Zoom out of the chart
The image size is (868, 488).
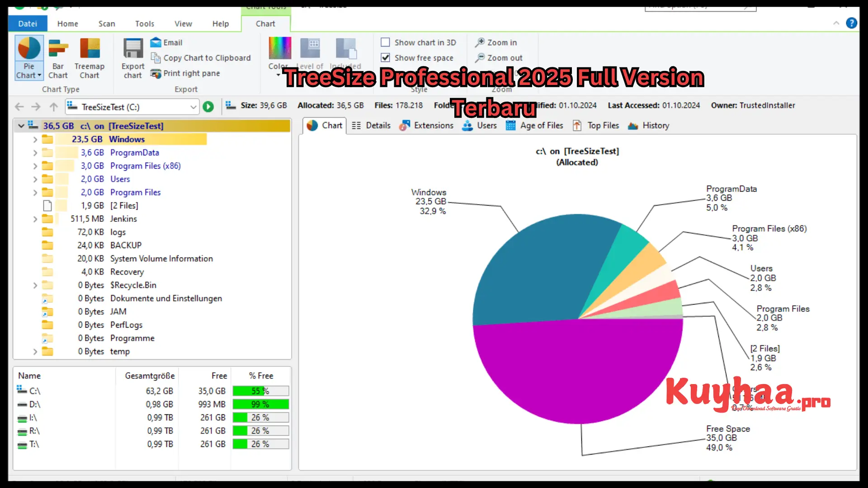(x=499, y=58)
